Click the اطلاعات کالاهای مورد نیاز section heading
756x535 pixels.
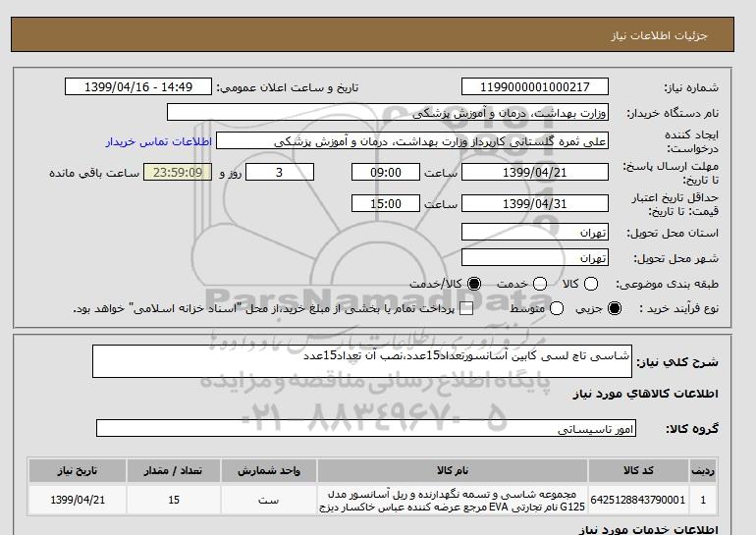tap(646, 395)
